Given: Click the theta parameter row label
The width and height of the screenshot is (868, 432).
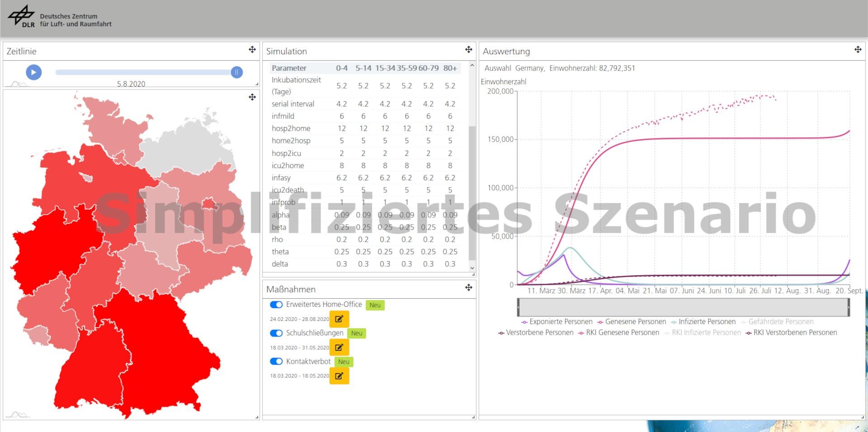Looking at the screenshot, I should tap(280, 252).
